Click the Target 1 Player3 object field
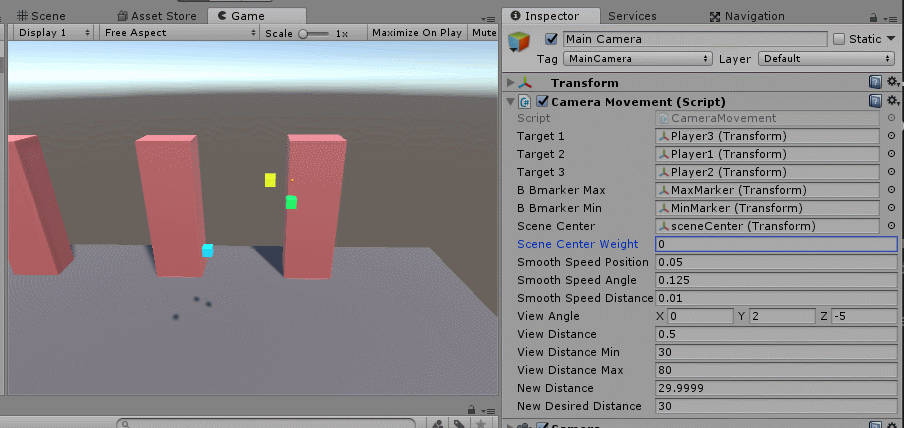 (767, 136)
